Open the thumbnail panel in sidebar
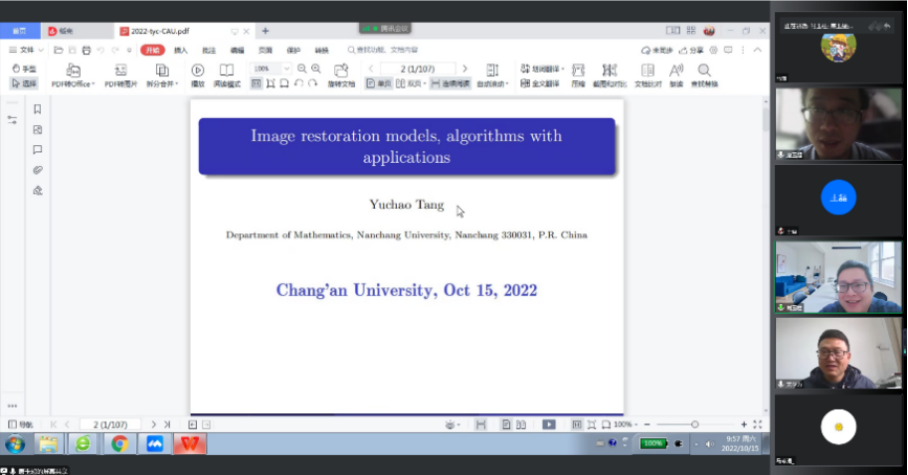Viewport: 908px width, 475px height. pyautogui.click(x=37, y=130)
